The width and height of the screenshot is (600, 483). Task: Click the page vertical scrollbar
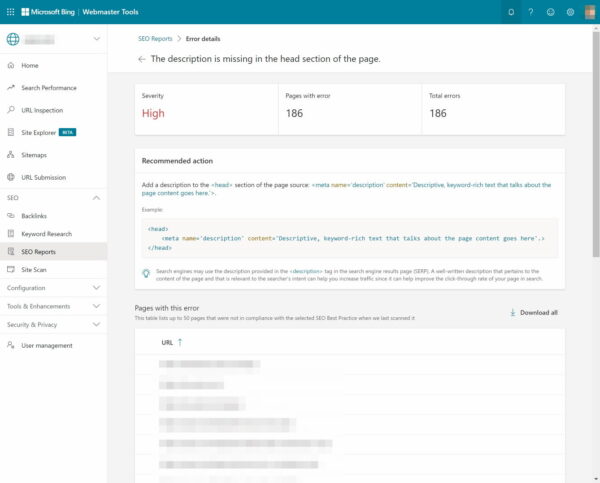pos(596,150)
